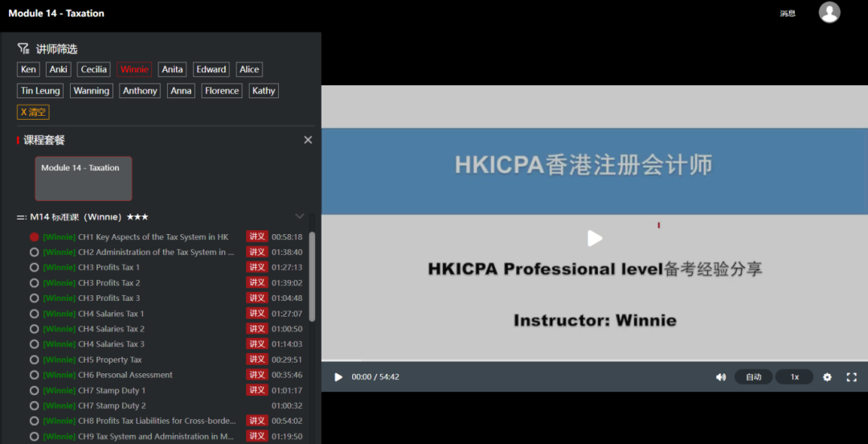868x444 pixels.
Task: Open handout for CH4 Salaries Tax 3
Action: (257, 344)
